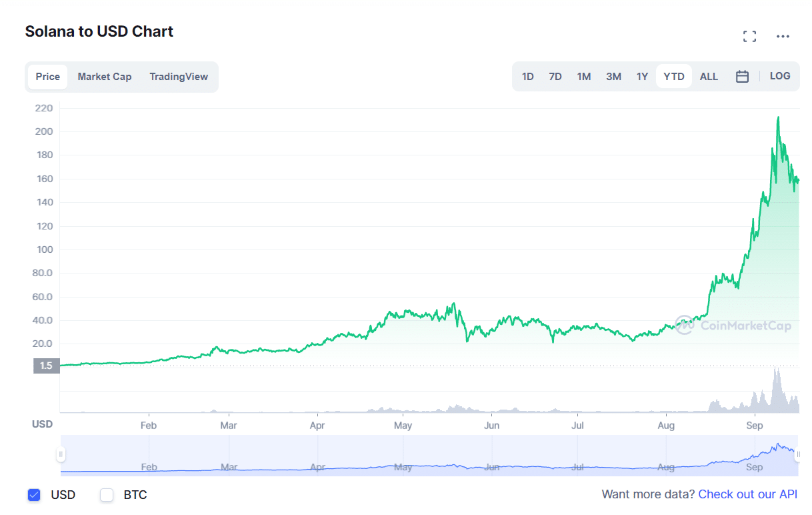Viewport: 812px width, 515px height.
Task: Open the TradingView tab
Action: coord(179,77)
